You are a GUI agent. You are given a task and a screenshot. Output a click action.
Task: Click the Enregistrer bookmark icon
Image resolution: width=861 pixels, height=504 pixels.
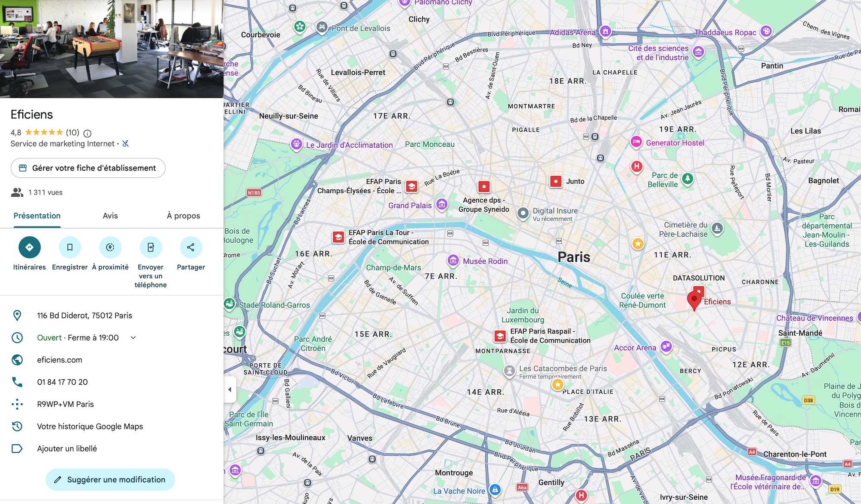pyautogui.click(x=70, y=247)
